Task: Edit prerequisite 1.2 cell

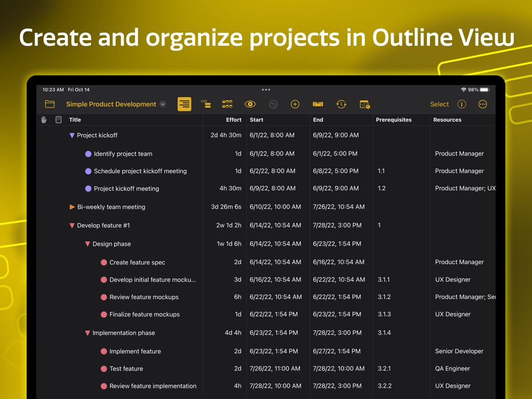Action: pos(381,188)
